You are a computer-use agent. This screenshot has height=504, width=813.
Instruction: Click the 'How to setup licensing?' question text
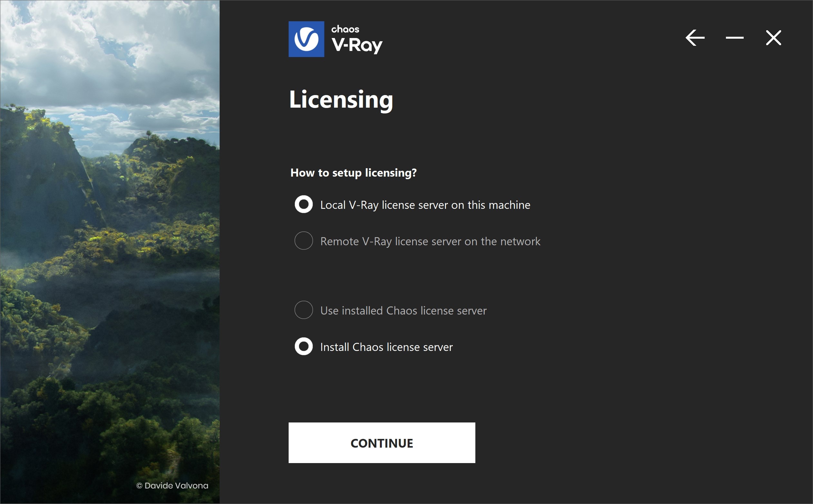tap(353, 173)
